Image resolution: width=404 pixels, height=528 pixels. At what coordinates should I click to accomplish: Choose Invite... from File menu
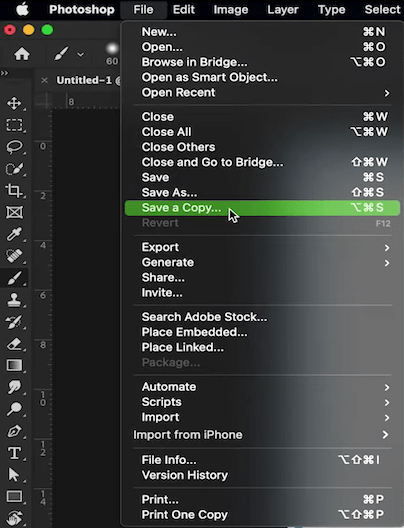263,293
